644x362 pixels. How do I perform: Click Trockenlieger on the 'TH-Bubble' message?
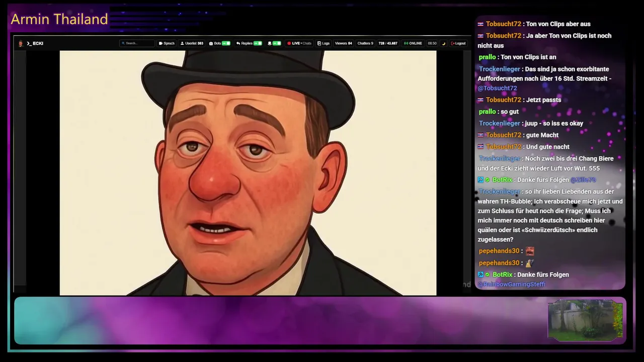500,192
